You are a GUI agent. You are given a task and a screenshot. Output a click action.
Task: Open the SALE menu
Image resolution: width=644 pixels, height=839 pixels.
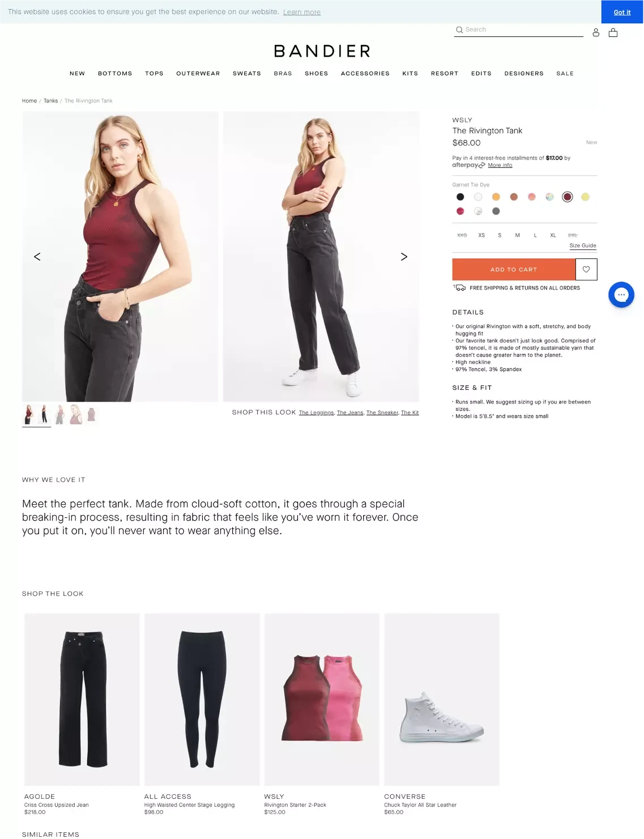coord(565,74)
